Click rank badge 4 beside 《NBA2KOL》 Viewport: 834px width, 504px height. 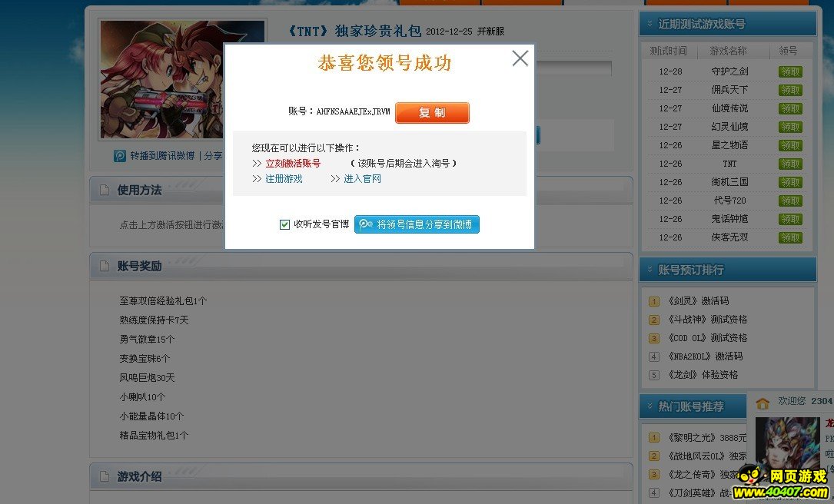click(654, 356)
